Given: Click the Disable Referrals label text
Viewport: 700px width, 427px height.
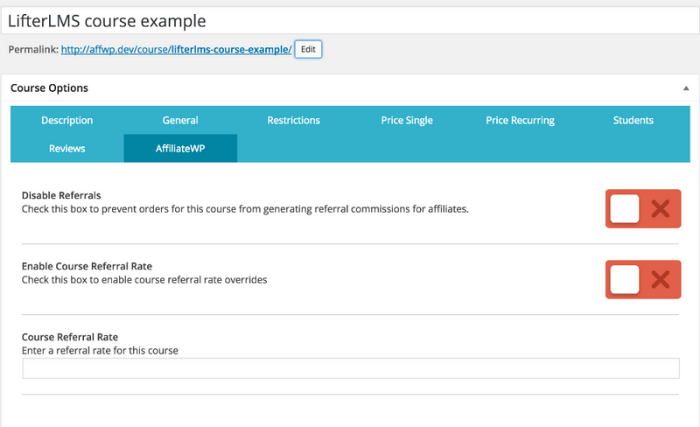Looking at the screenshot, I should point(61,195).
